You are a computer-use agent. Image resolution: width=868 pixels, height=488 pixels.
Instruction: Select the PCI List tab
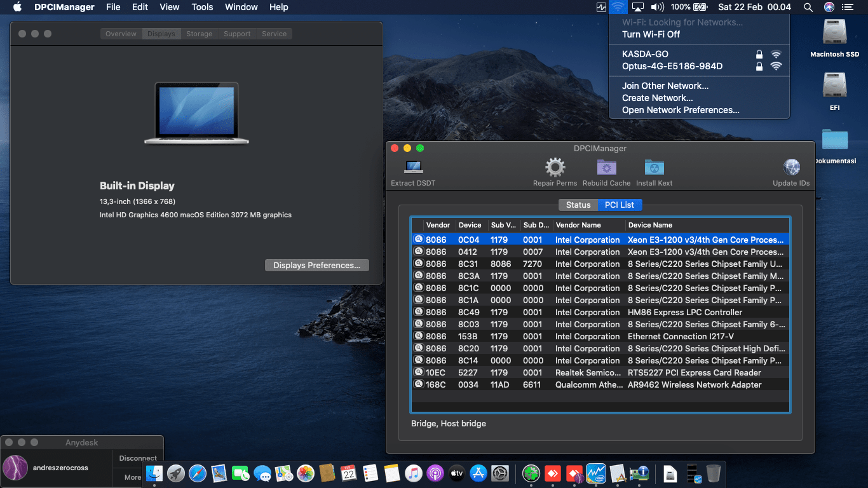point(620,205)
